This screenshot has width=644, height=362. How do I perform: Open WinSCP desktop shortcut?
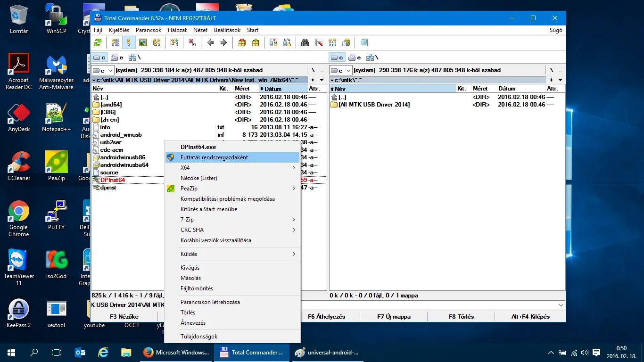(57, 19)
